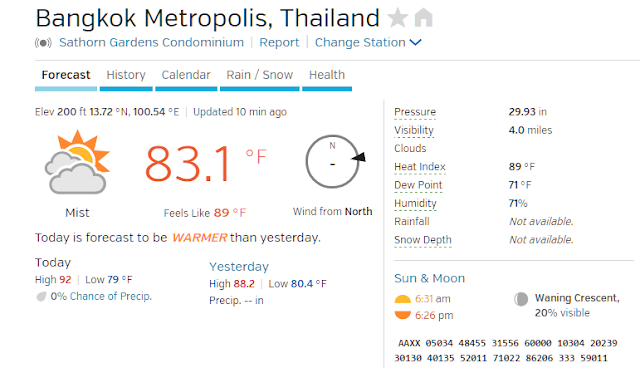This screenshot has height=368, width=640.
Task: Set home location with house icon
Action: [x=423, y=18]
